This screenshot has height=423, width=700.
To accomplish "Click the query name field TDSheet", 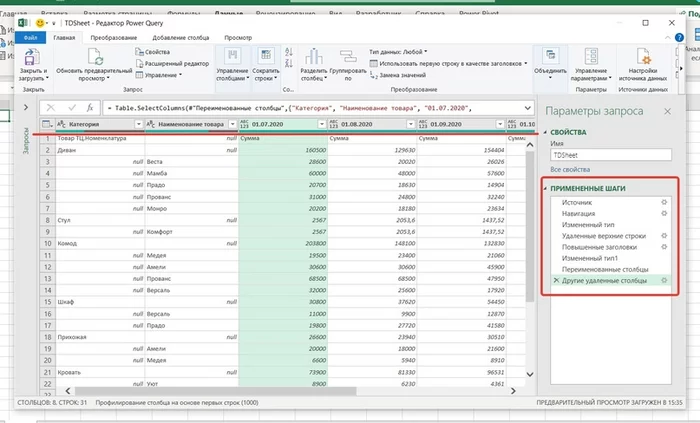I will 611,155.
